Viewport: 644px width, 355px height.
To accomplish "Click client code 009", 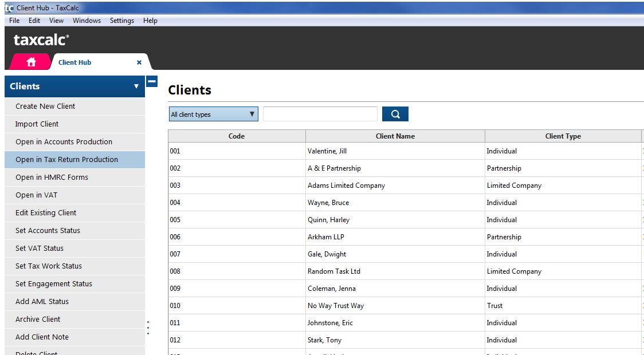I will 175,289.
